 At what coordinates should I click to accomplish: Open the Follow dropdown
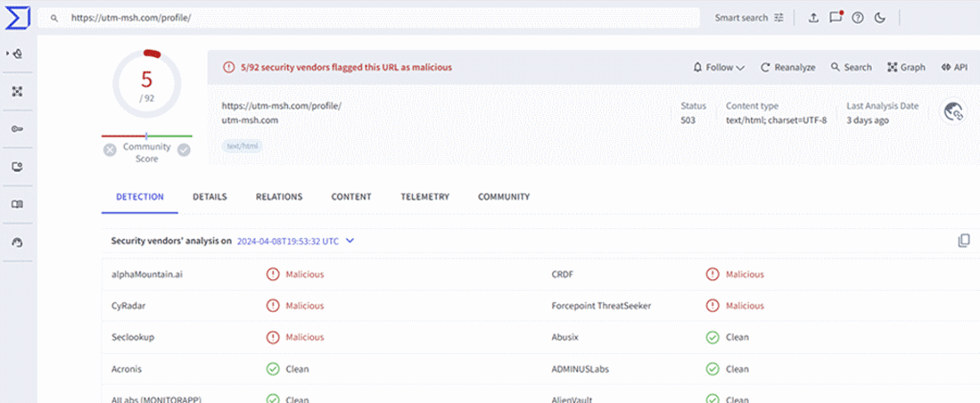[x=720, y=68]
